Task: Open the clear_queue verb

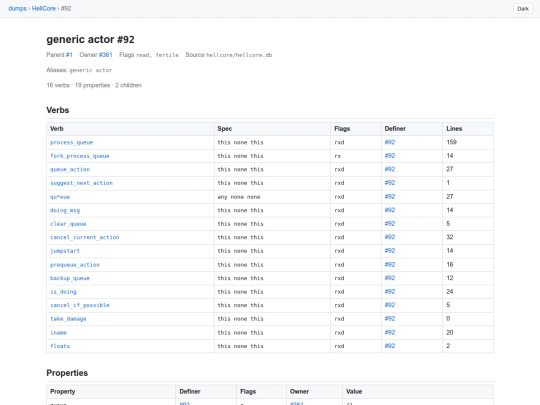Action: point(68,224)
